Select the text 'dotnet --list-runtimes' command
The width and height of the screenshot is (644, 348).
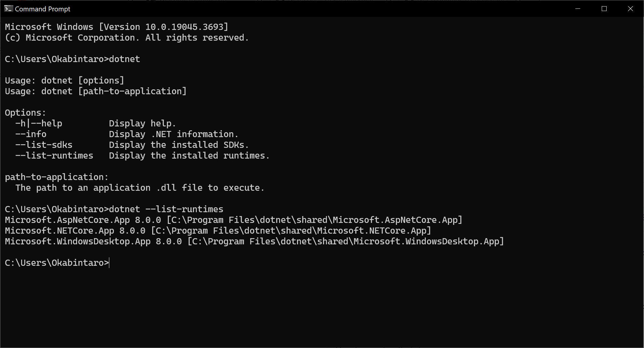pos(166,209)
